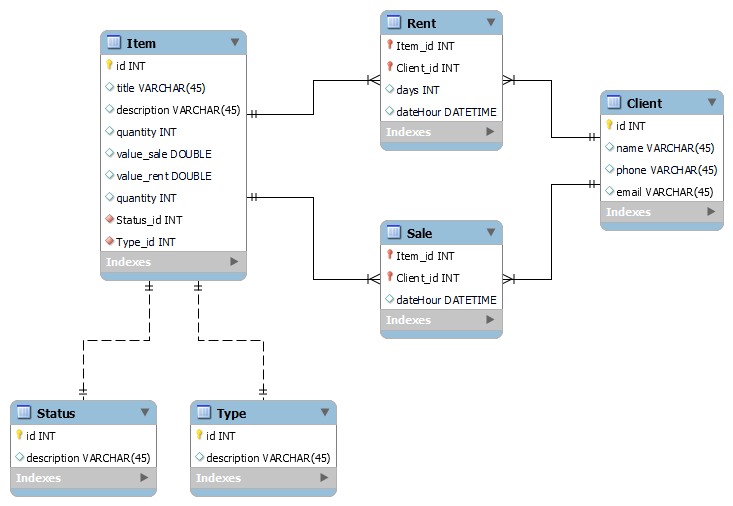Click diamond icon beside title VARCHAR(45)
The height and width of the screenshot is (506, 733).
110,87
